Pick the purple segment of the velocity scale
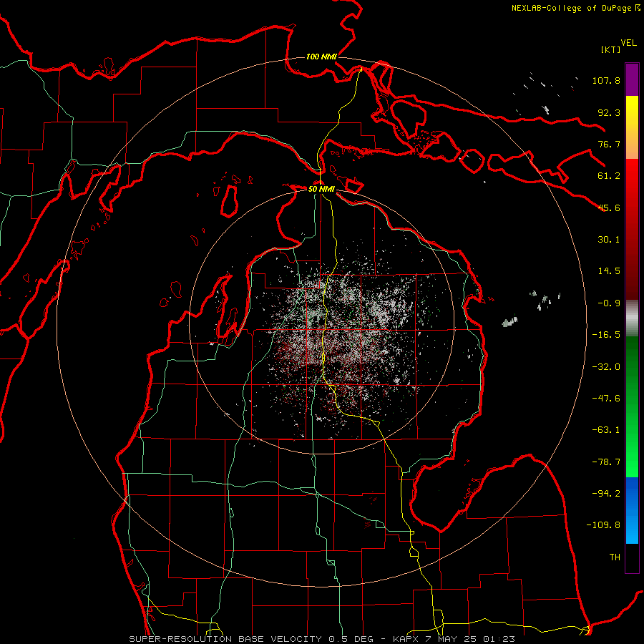This screenshot has width=644, height=644. pos(632,79)
